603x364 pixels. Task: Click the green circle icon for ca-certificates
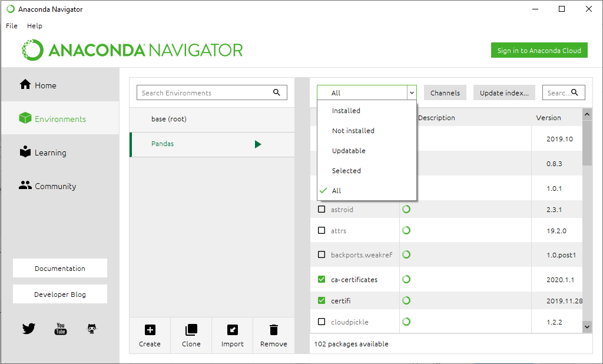(406, 279)
